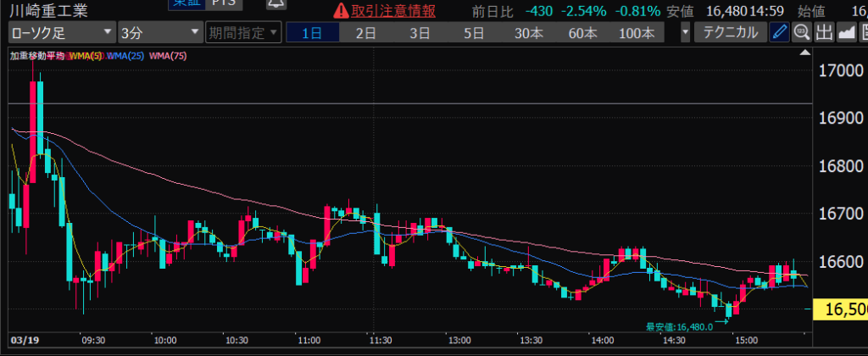Screen dimensions: 868x356
Task: Open the テクニカル indicators button
Action: pos(726,33)
